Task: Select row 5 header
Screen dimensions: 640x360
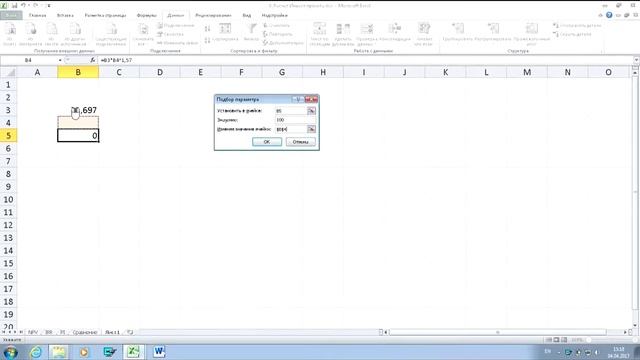Action: tap(8, 136)
